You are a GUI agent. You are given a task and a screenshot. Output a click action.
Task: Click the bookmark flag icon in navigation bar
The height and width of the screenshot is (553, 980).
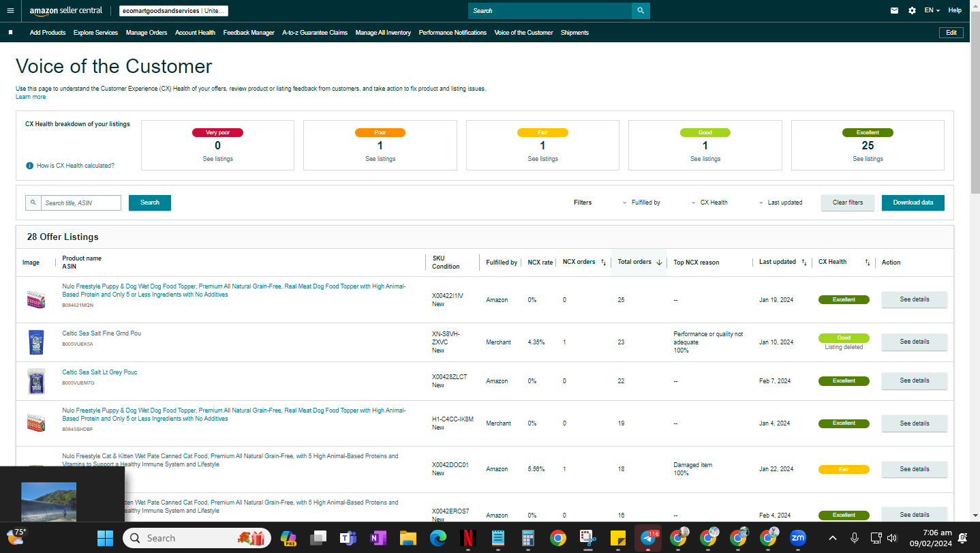(x=10, y=32)
